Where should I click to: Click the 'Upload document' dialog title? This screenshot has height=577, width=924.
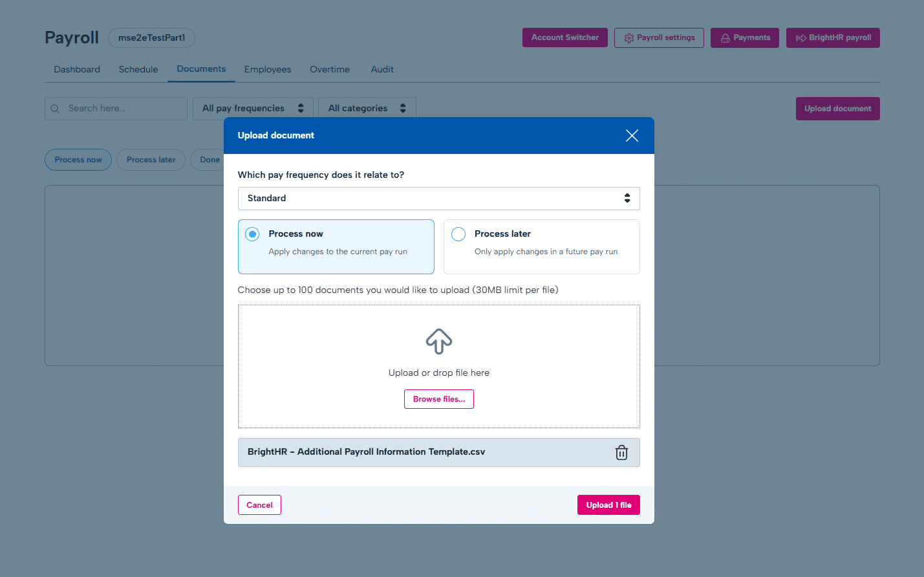(x=276, y=135)
